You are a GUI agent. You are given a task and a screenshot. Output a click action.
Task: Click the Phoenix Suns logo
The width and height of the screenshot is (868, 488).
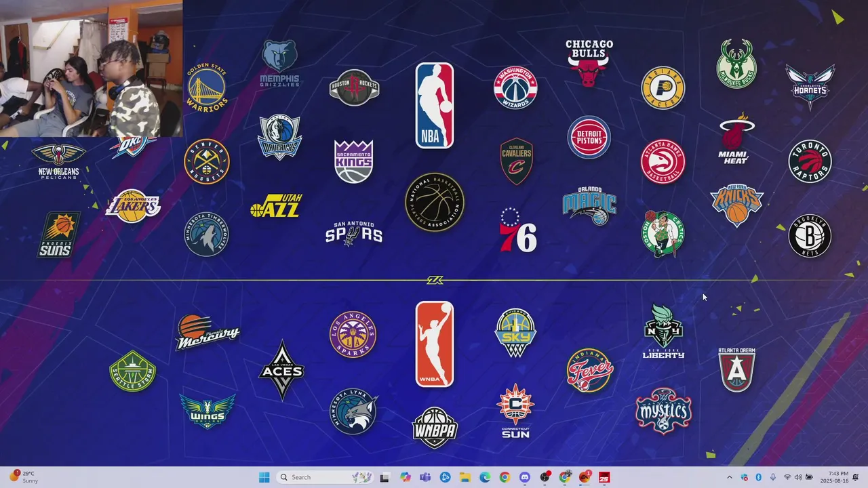59,235
